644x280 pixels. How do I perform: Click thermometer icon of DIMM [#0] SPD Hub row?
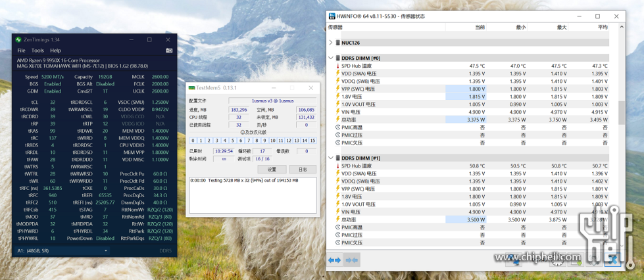pyautogui.click(x=337, y=66)
